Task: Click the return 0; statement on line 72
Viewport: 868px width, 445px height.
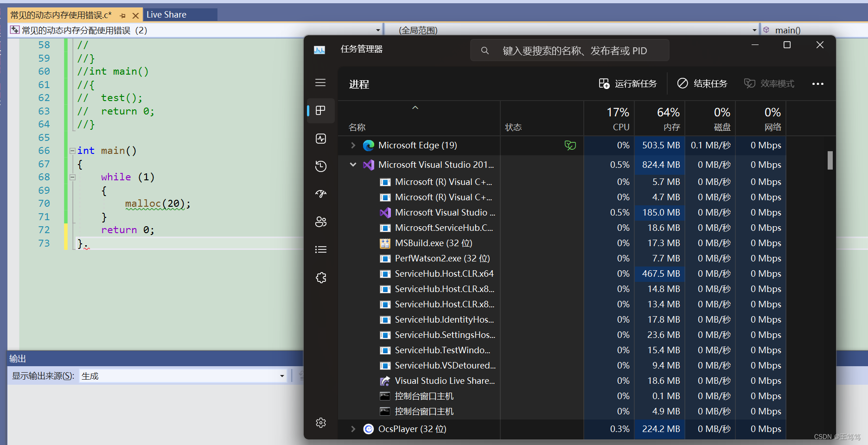Action: point(128,230)
